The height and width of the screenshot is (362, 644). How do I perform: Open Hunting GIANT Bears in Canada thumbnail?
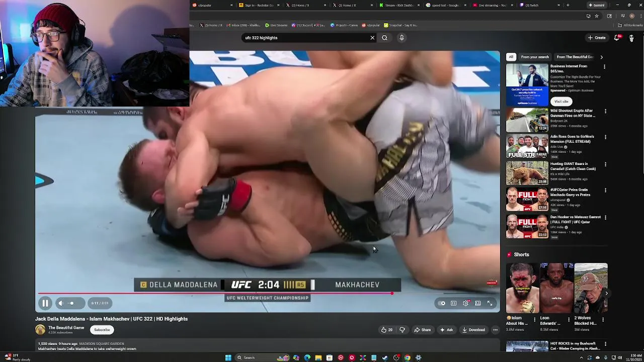527,173
